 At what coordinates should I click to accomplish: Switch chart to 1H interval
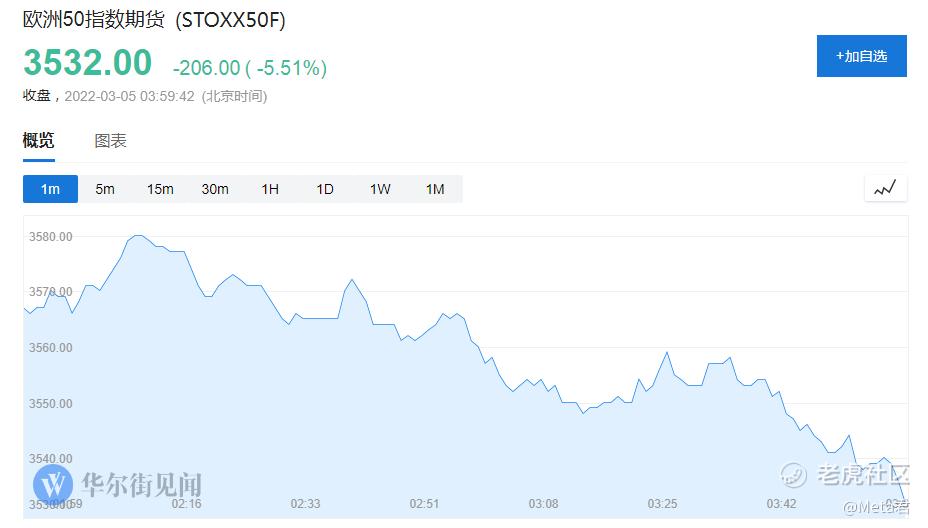(270, 189)
